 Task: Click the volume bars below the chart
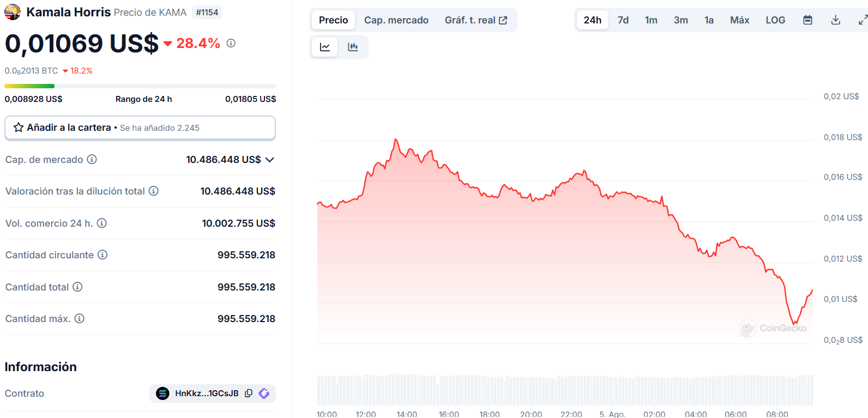pyautogui.click(x=565, y=390)
